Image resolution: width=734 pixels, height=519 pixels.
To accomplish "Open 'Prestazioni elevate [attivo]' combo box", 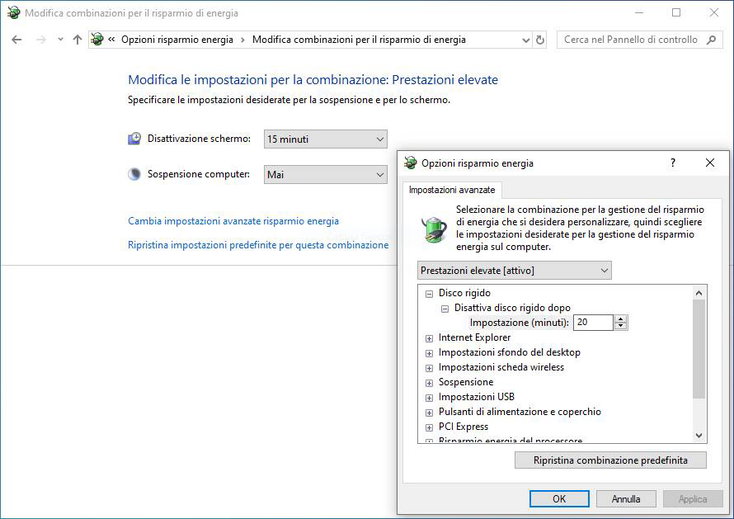I will coord(514,270).
